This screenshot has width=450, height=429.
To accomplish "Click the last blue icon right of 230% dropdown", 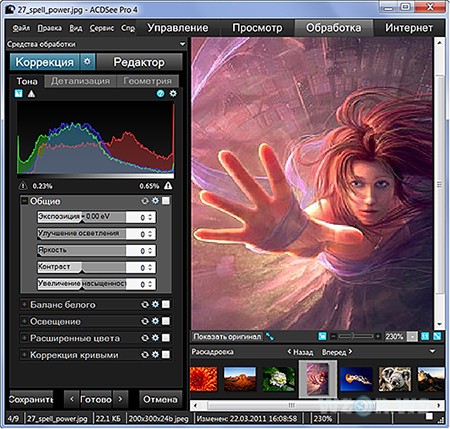I will coord(437,336).
